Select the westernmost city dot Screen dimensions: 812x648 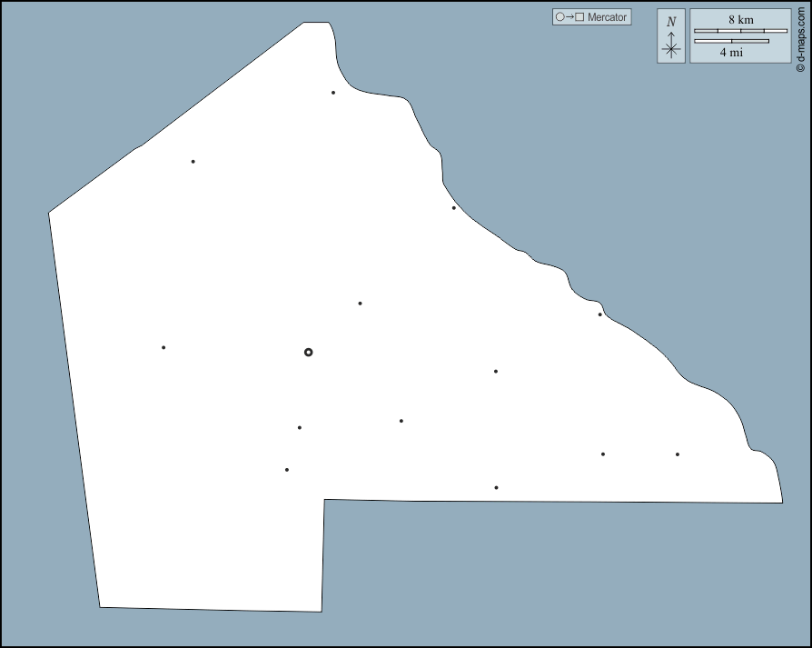click(x=163, y=347)
